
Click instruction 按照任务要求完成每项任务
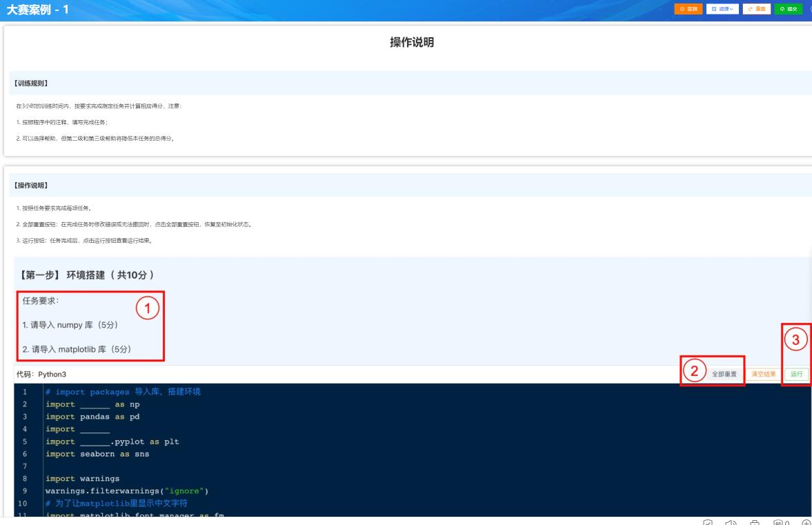pos(54,208)
